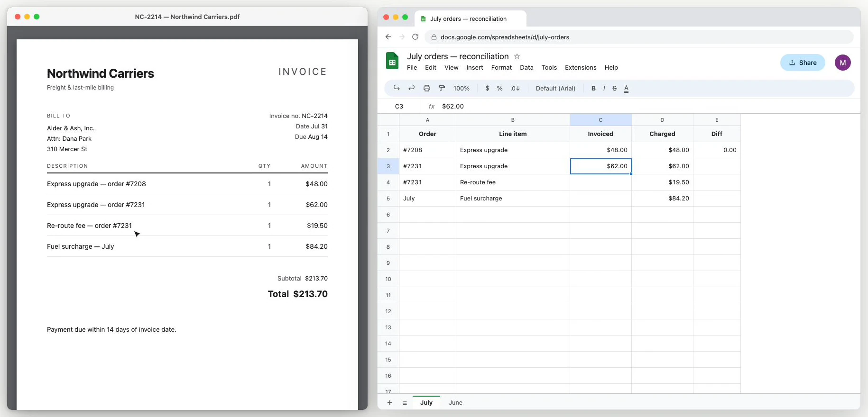Toggle italic formatting
The width and height of the screenshot is (868, 417).
click(x=604, y=88)
